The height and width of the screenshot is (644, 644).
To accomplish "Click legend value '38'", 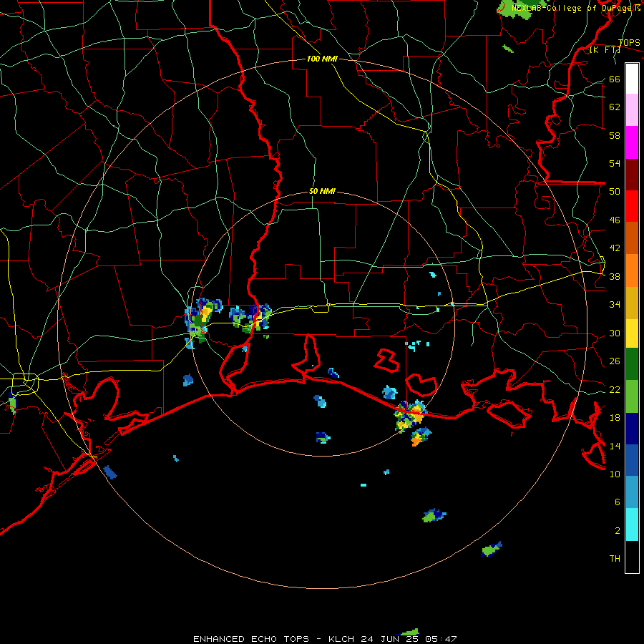I will coord(615,277).
